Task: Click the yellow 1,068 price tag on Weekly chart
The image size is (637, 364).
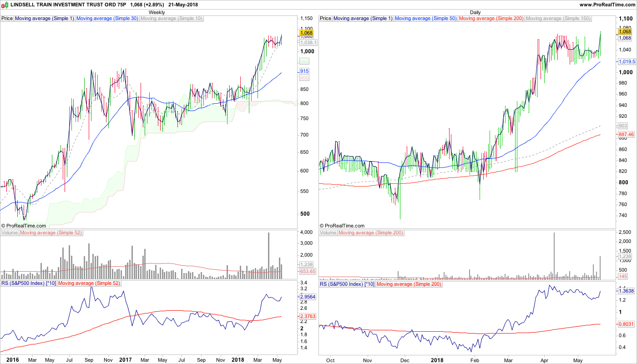Action: 306,33
